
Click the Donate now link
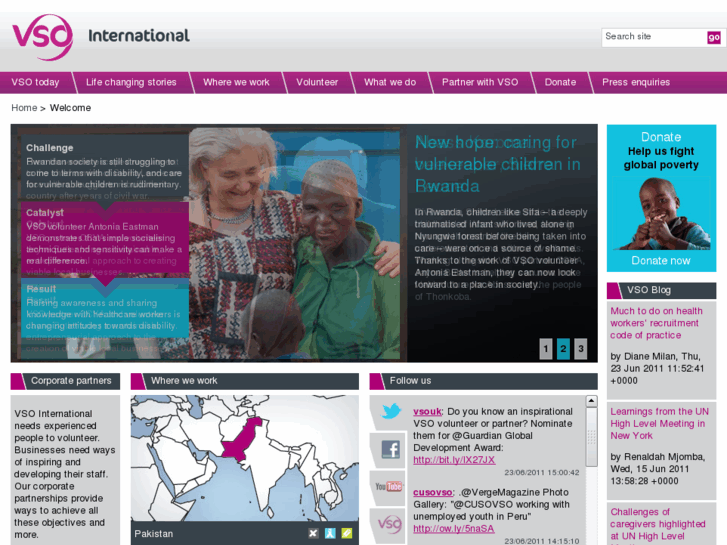(x=661, y=261)
